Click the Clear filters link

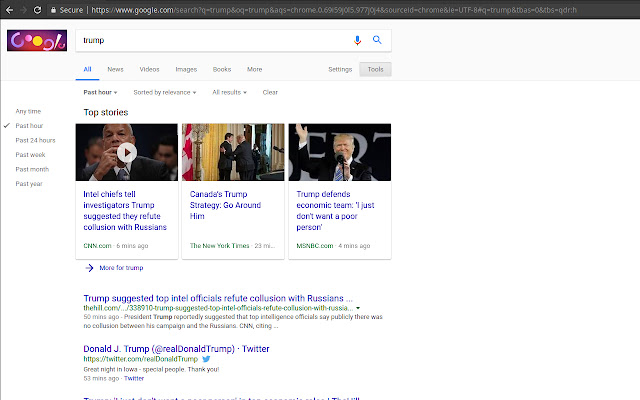[x=270, y=92]
